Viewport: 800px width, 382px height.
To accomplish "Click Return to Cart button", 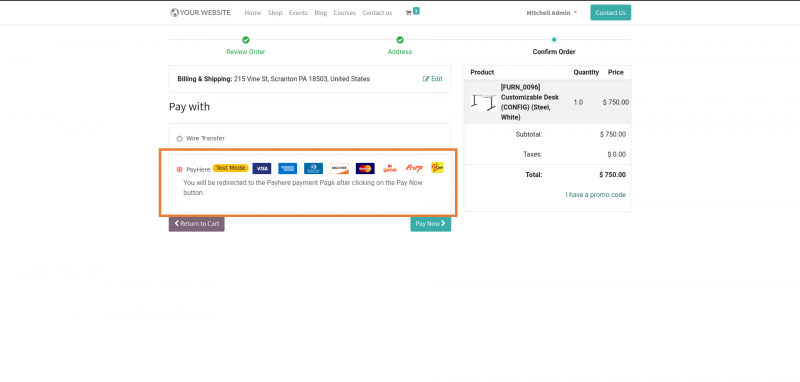I will (196, 224).
